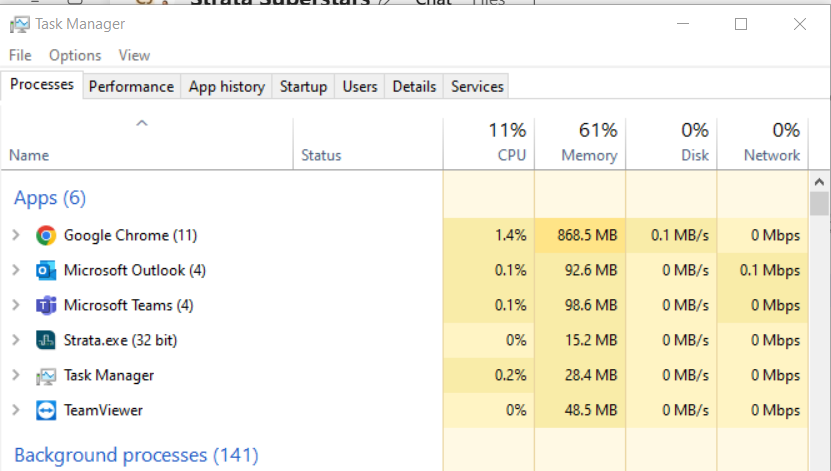Open the File menu

click(20, 55)
